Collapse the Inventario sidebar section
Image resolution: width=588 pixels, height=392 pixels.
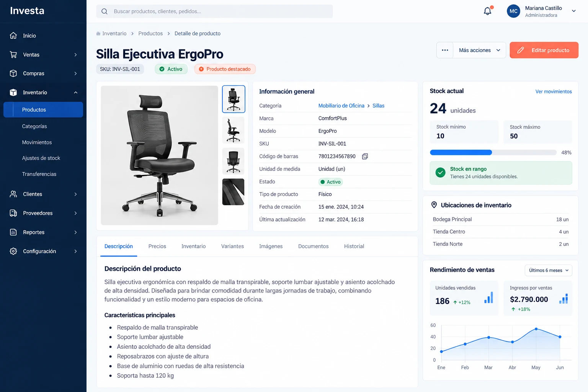point(75,92)
